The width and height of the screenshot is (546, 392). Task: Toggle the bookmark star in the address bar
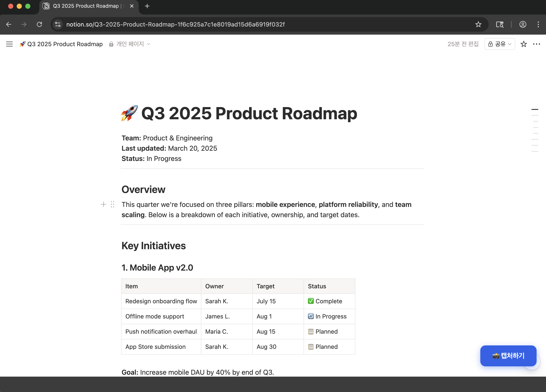coord(478,24)
